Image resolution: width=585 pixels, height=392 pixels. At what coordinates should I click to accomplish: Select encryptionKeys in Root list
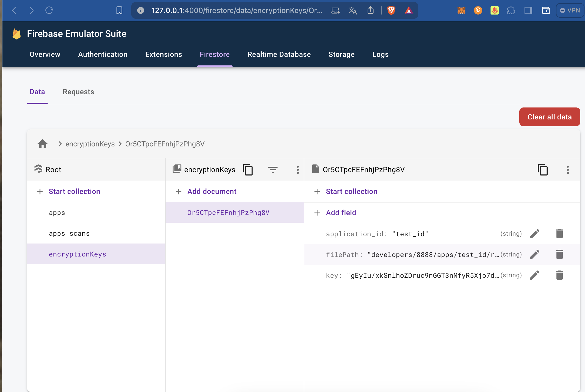[x=96, y=254]
